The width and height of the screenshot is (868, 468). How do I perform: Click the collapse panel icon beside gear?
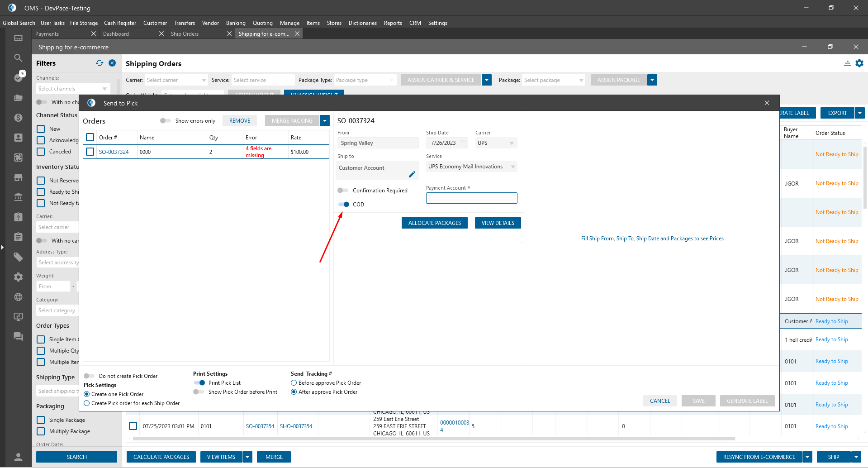pyautogui.click(x=847, y=63)
